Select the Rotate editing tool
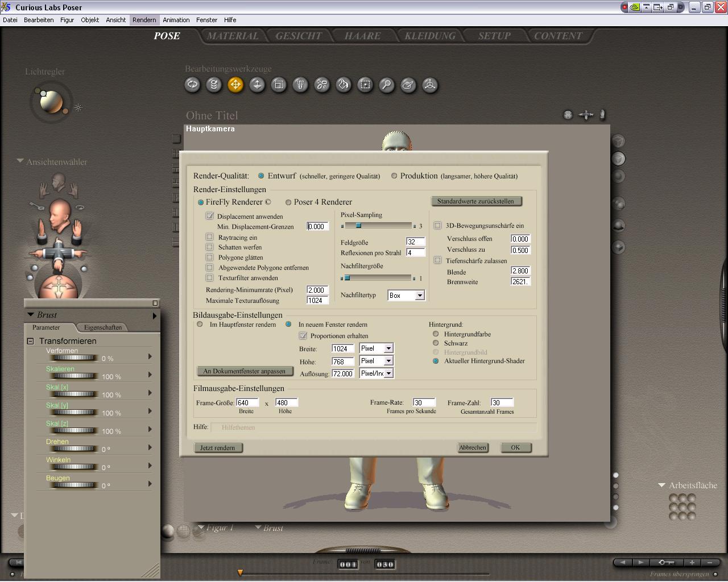This screenshot has width=728, height=582. pyautogui.click(x=193, y=85)
